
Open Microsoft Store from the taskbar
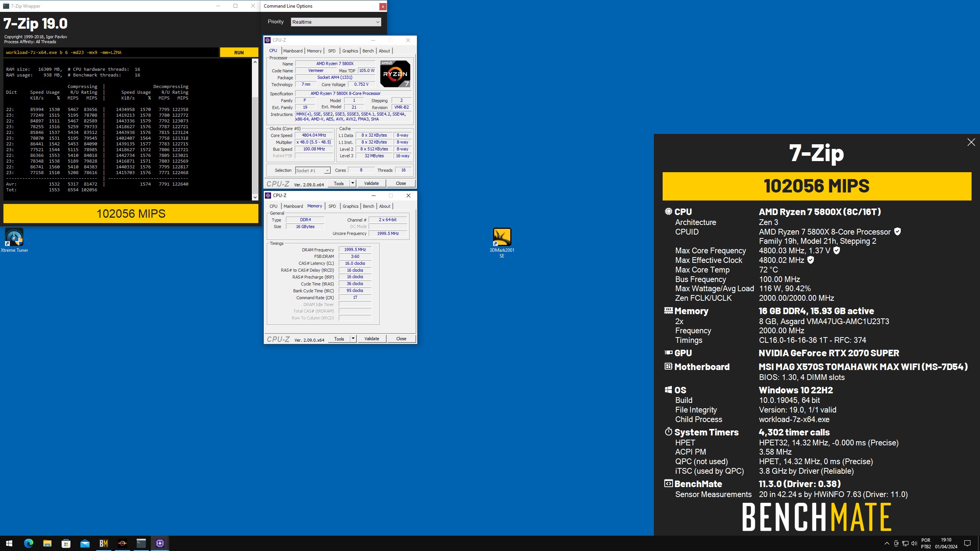[66, 543]
